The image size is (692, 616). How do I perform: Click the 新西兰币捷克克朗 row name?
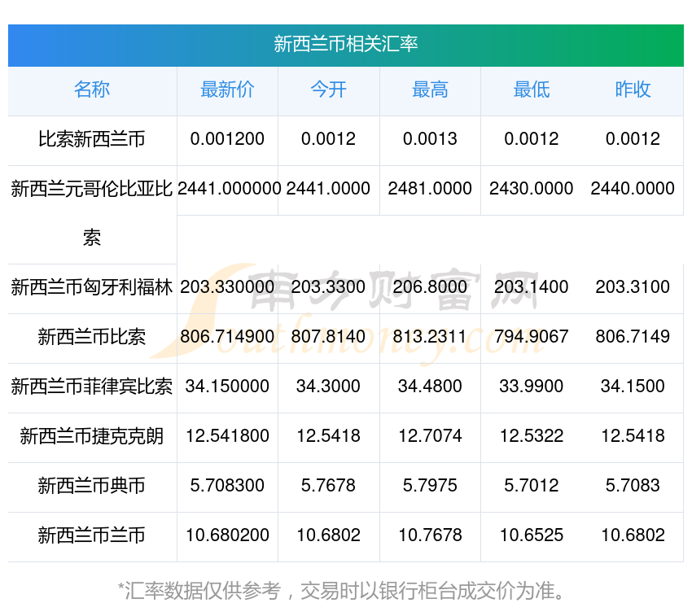[92, 436]
